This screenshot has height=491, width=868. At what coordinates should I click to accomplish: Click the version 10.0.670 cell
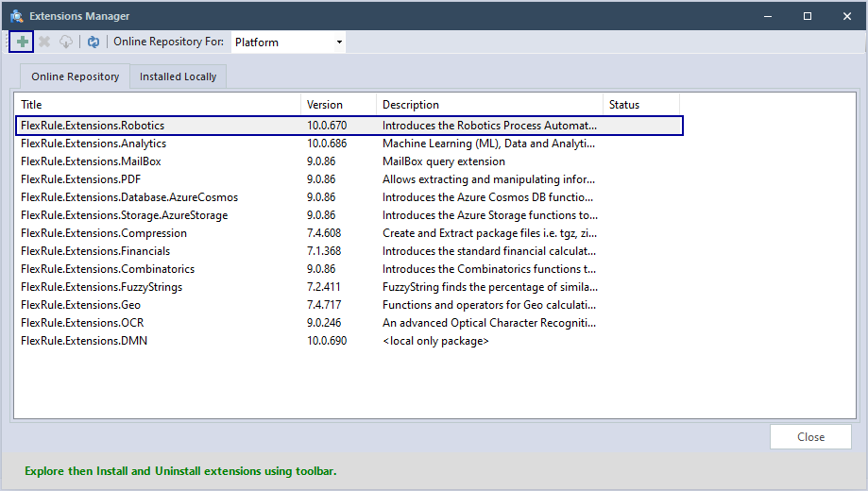pos(327,126)
